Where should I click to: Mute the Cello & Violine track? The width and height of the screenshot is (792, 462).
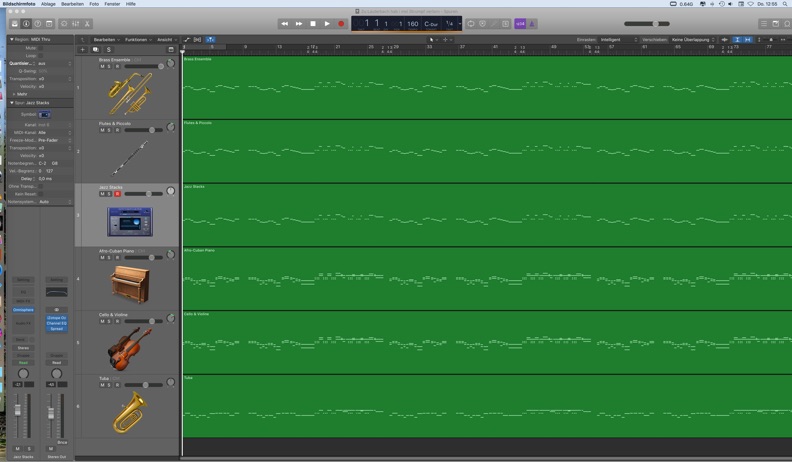[x=103, y=321]
